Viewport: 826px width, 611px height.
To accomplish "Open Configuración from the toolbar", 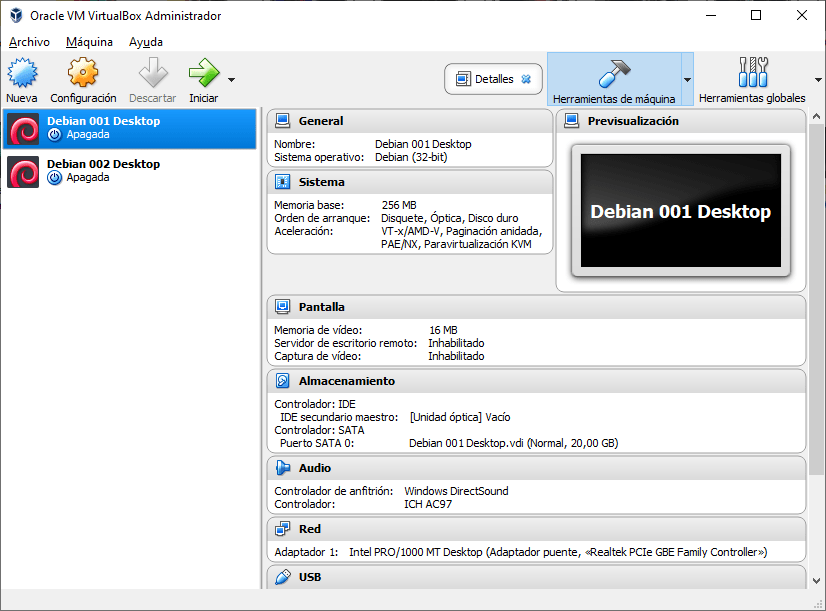I will tap(83, 73).
